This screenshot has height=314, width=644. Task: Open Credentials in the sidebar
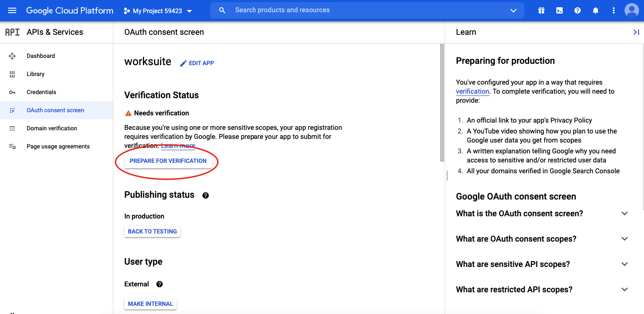click(x=42, y=92)
